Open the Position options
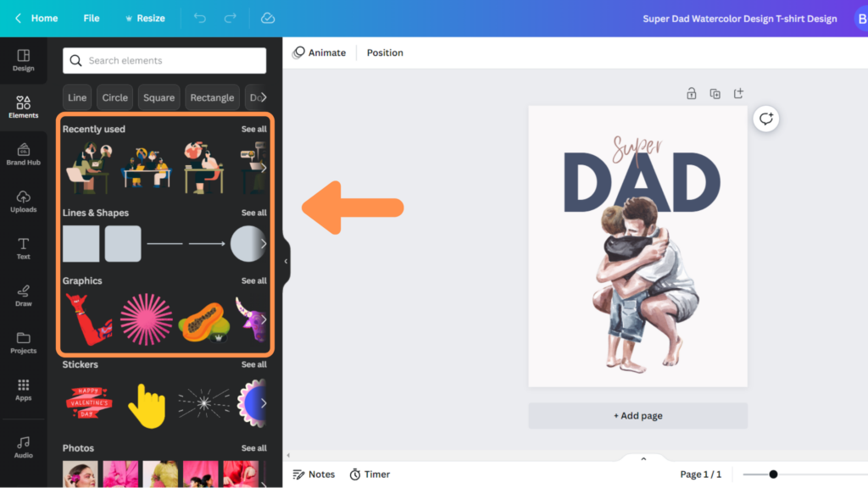Viewport: 868px width, 488px height. tap(385, 53)
